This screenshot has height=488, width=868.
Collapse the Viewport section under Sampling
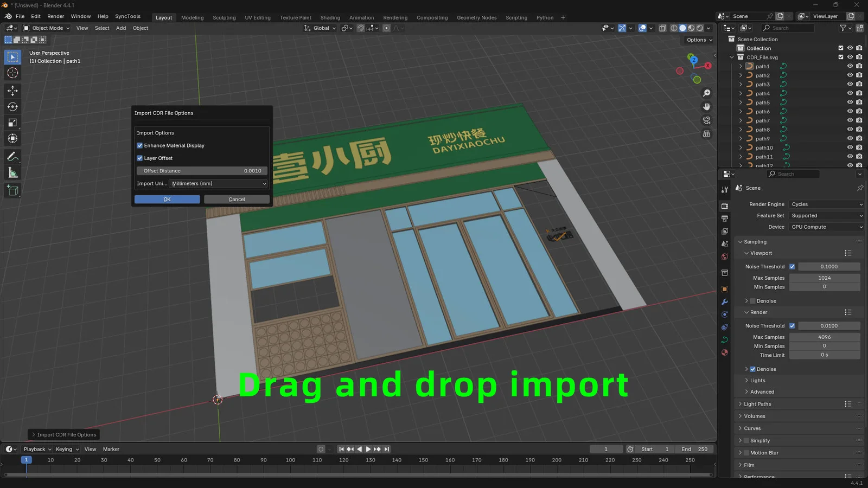[748, 253]
